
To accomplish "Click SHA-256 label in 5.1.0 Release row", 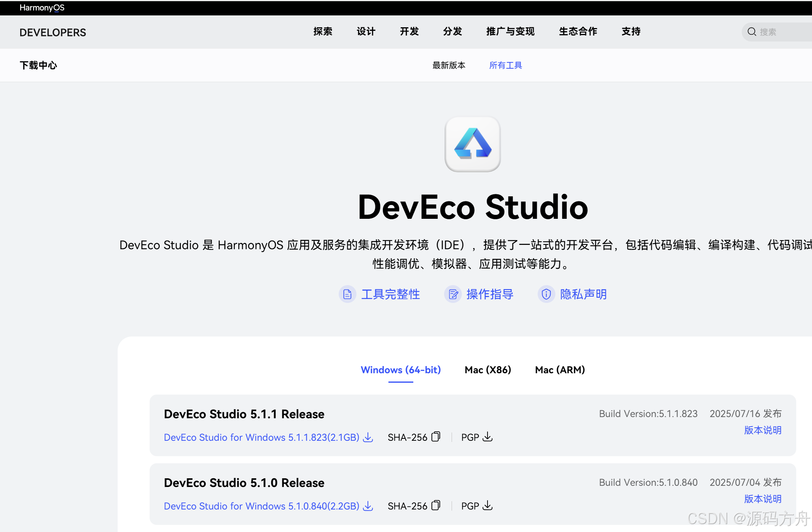I will coord(407,506).
